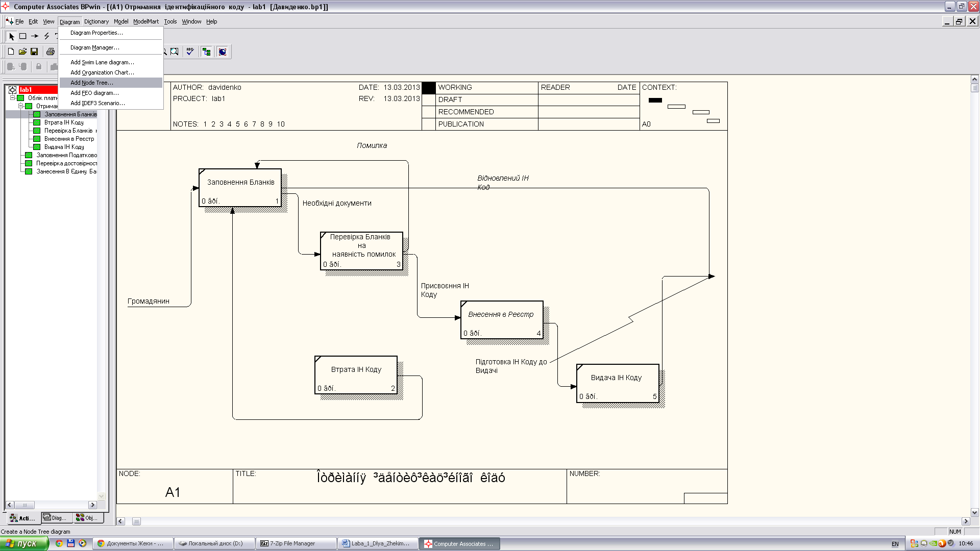Image resolution: width=980 pixels, height=551 pixels.
Task: Collapse the 'Отриман' tree node
Action: pos(21,106)
